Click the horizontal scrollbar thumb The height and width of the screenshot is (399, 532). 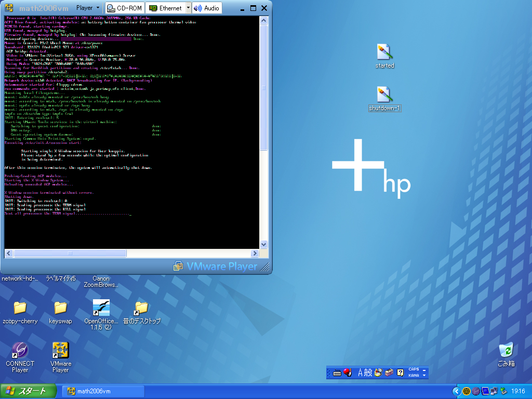coord(70,253)
